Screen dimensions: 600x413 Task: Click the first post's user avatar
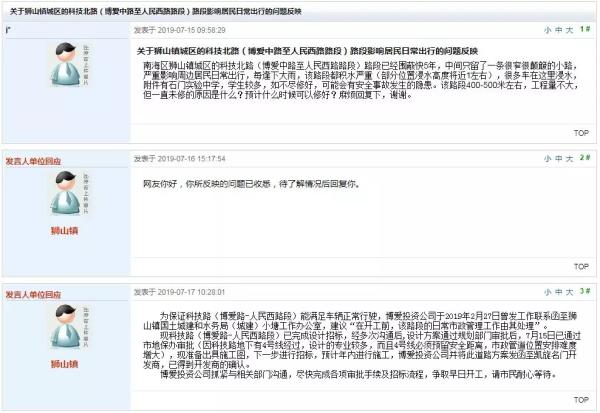tap(68, 64)
